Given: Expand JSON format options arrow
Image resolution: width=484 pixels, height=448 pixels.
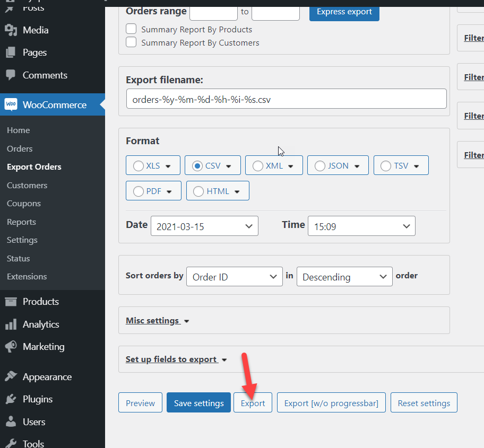Looking at the screenshot, I should click(357, 166).
